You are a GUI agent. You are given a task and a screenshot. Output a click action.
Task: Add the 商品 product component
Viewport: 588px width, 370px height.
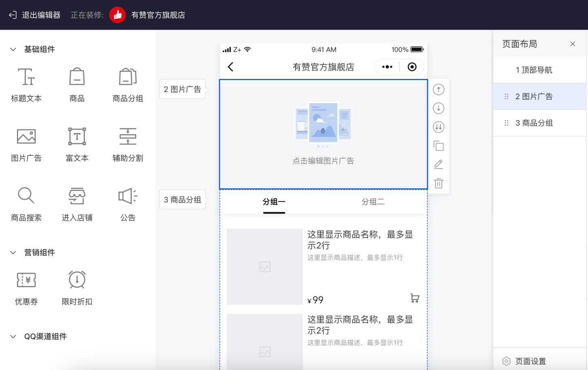coord(77,85)
